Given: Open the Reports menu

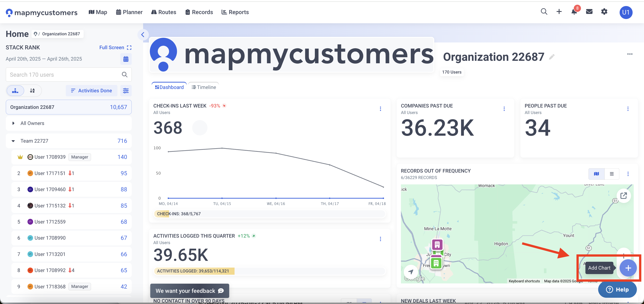Looking at the screenshot, I should click(x=235, y=12).
